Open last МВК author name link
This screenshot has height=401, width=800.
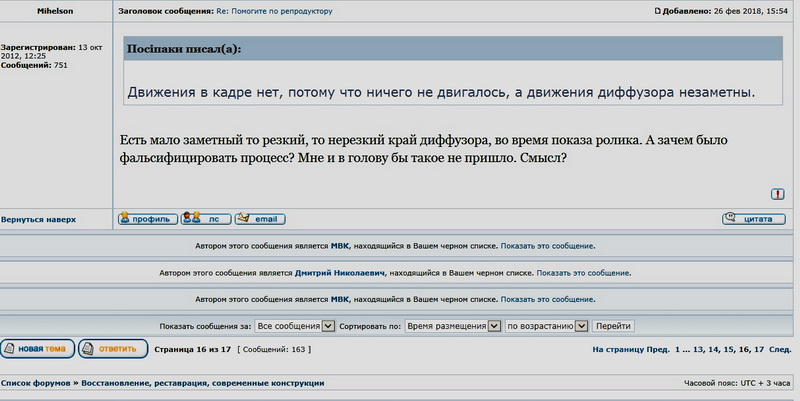tap(340, 299)
